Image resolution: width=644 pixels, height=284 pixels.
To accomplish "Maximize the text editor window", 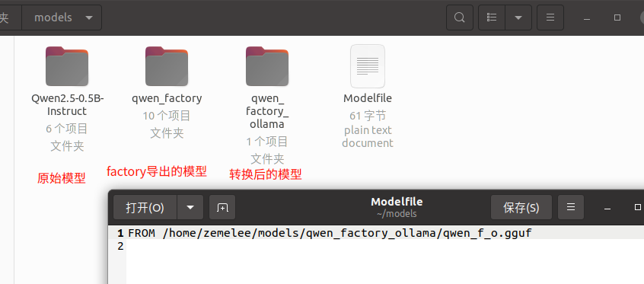I will point(637,207).
